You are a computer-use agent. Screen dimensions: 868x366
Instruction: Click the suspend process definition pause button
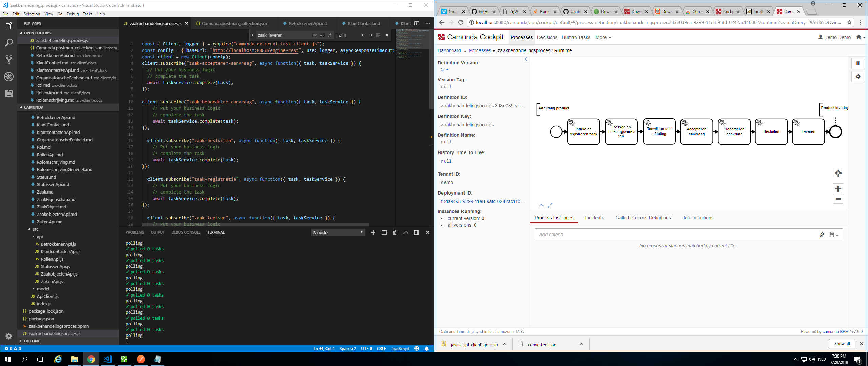tap(858, 63)
